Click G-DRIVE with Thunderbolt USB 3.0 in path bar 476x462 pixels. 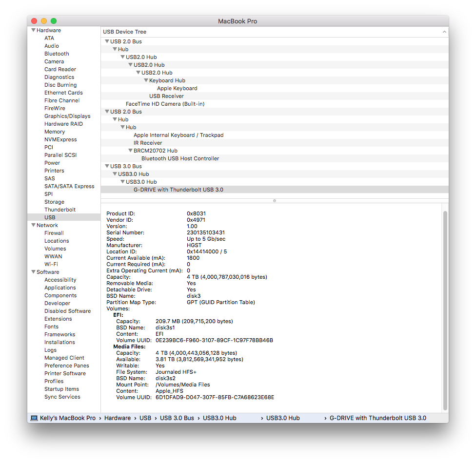click(x=378, y=418)
